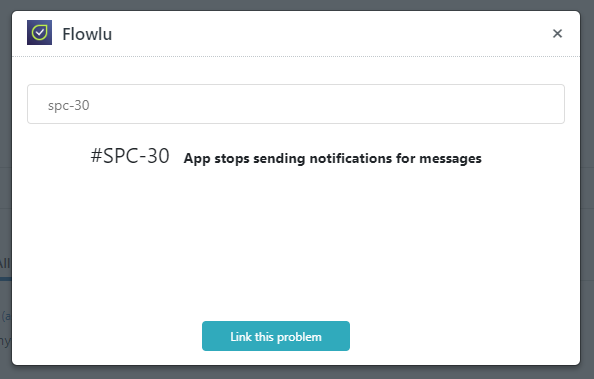Click the Link this problem button

coord(276,336)
